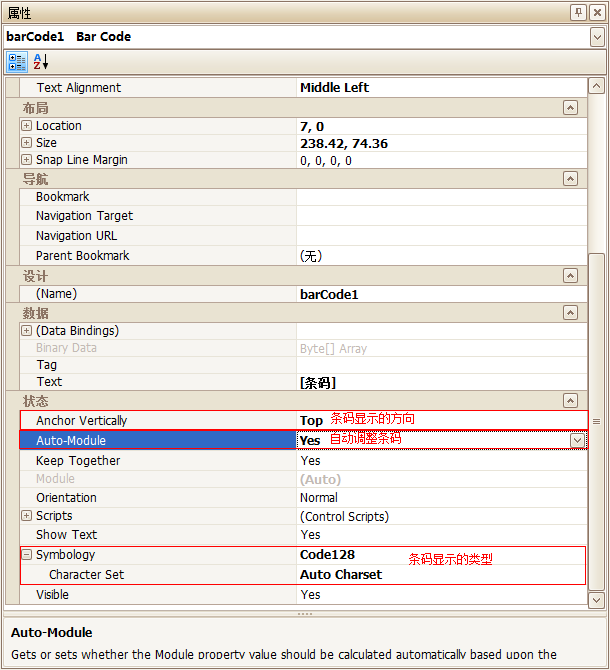Pin the properties panel

click(578, 12)
